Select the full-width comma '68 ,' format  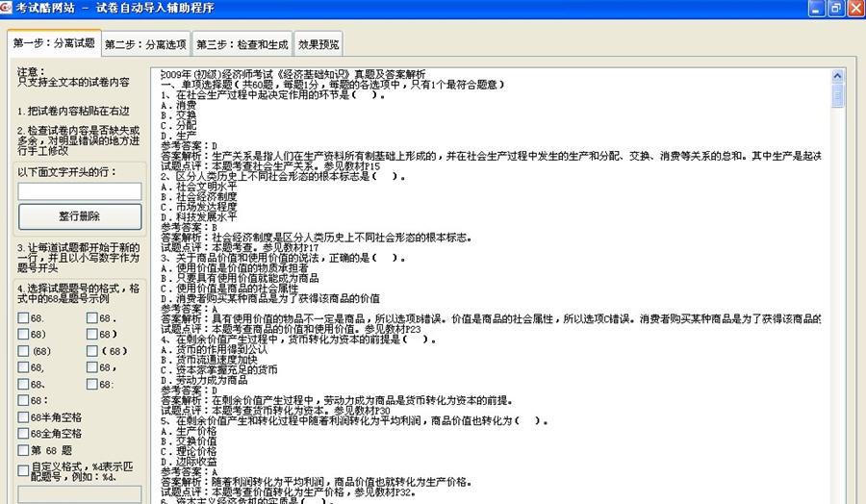click(92, 367)
